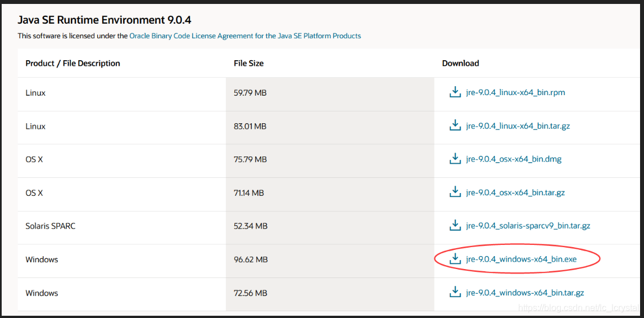Select the 96.62 MB file size cell

pyautogui.click(x=330, y=259)
